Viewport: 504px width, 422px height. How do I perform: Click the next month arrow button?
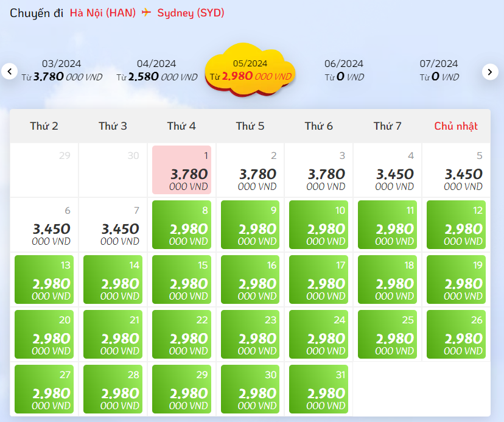point(490,72)
